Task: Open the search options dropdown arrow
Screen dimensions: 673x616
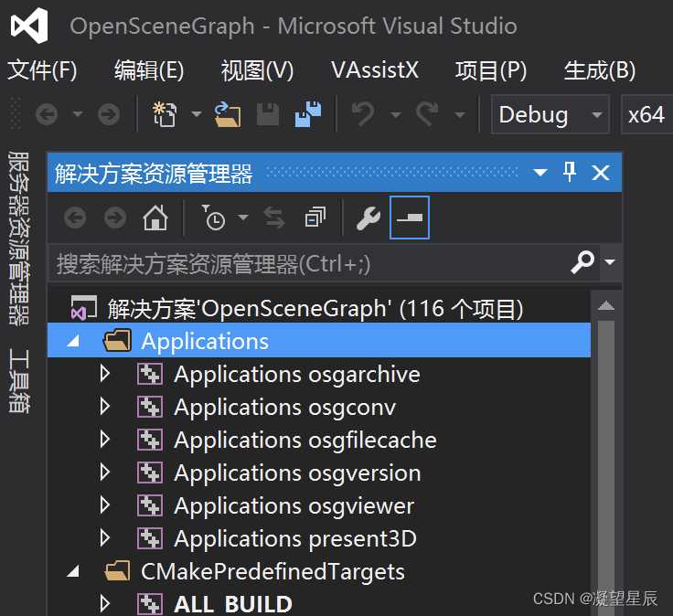Action: 610,261
